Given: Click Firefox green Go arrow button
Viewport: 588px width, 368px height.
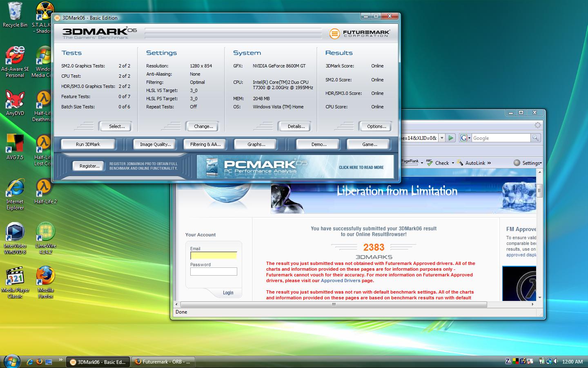Looking at the screenshot, I should click(451, 138).
